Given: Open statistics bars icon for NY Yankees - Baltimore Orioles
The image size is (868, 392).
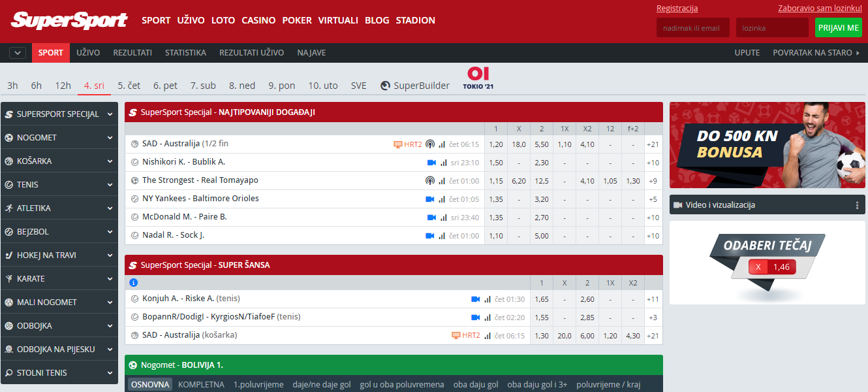Looking at the screenshot, I should tap(442, 199).
